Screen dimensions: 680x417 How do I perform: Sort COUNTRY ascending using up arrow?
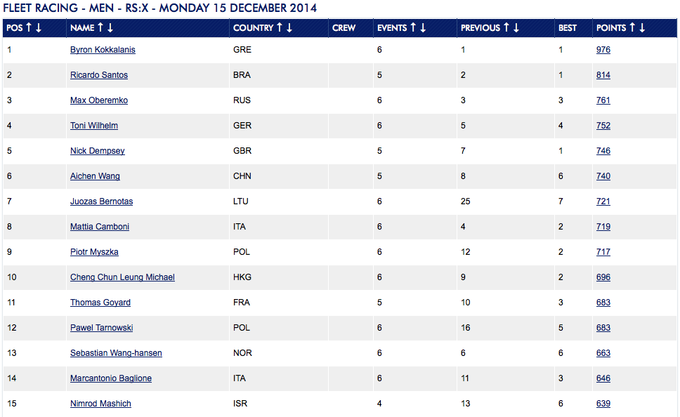click(278, 28)
